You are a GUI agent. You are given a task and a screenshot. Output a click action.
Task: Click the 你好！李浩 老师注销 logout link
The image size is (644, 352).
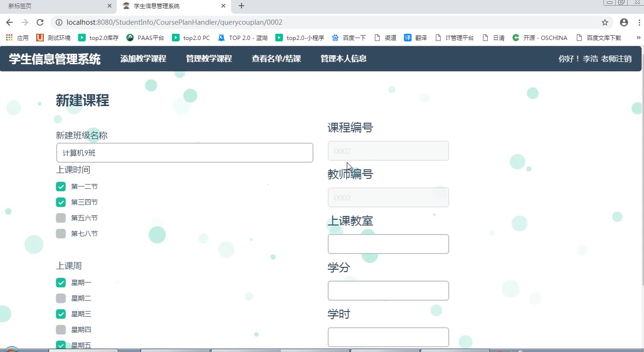(595, 59)
